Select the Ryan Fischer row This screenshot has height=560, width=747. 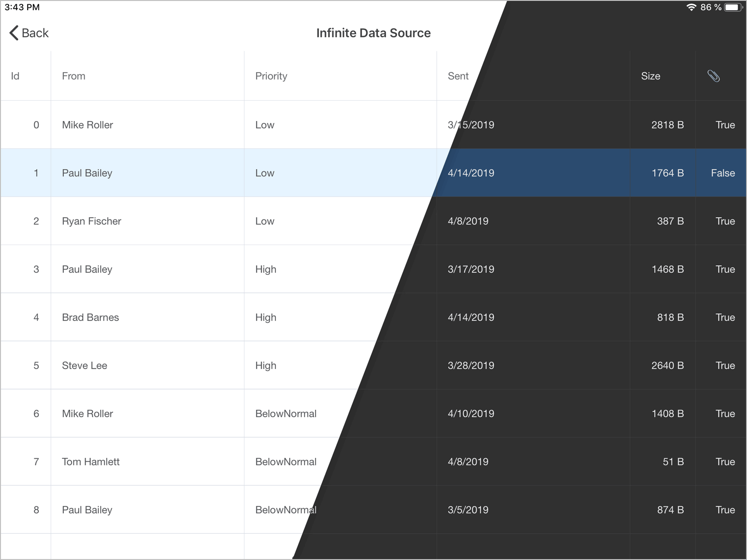(x=92, y=221)
